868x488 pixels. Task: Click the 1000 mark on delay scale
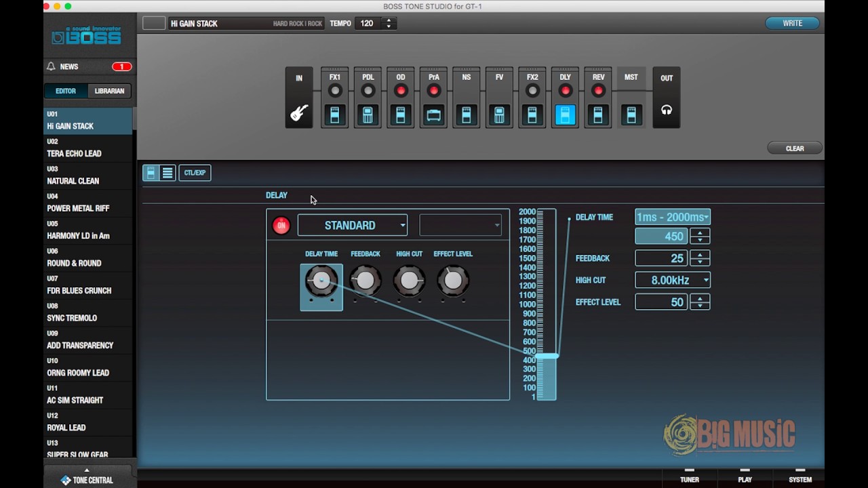pos(528,304)
